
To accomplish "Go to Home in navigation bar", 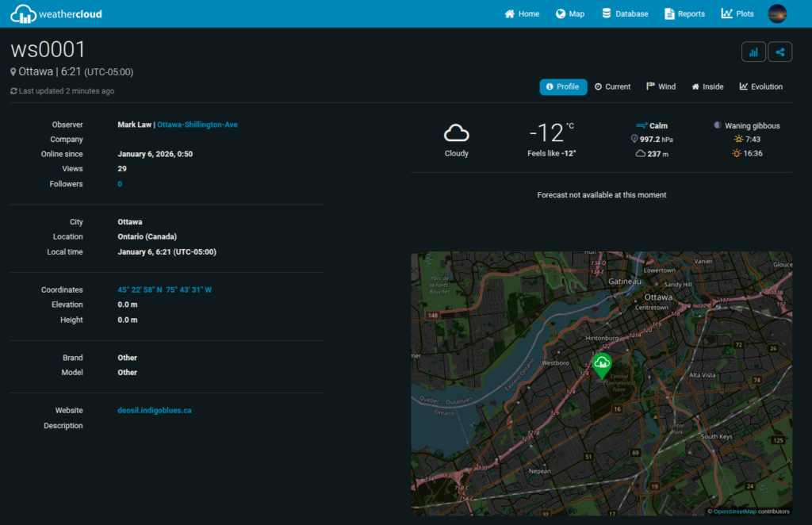I will click(x=522, y=13).
